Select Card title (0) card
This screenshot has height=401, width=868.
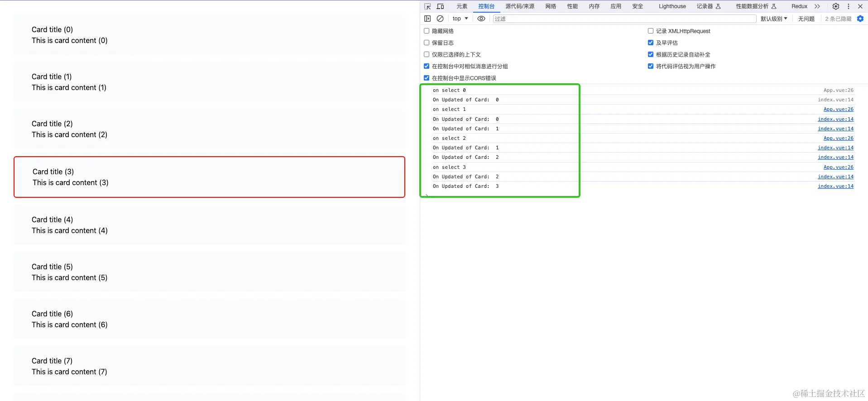click(x=209, y=35)
